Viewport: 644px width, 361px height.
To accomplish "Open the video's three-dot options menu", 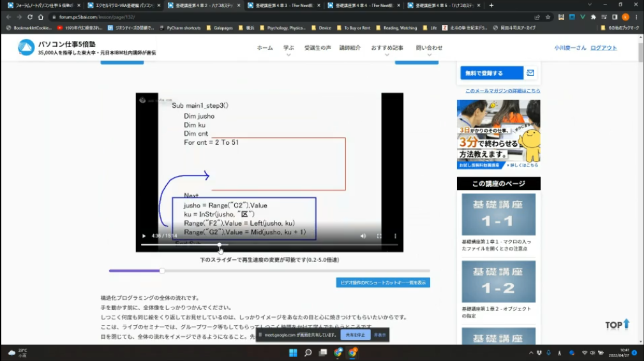I will pos(394,236).
